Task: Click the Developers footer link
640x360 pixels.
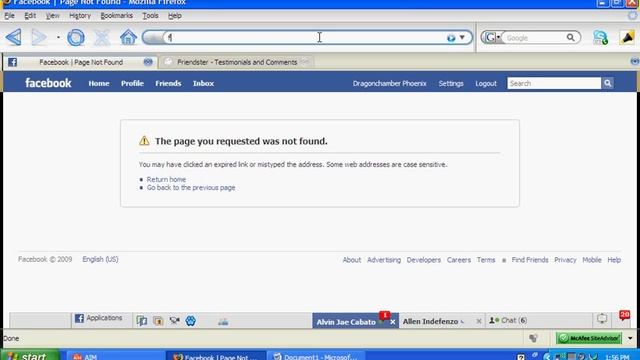Action: (x=424, y=260)
